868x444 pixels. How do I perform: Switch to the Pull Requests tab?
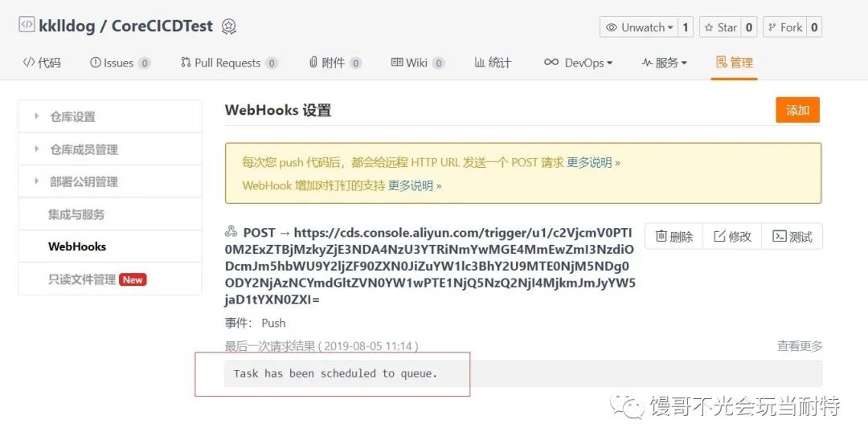228,63
